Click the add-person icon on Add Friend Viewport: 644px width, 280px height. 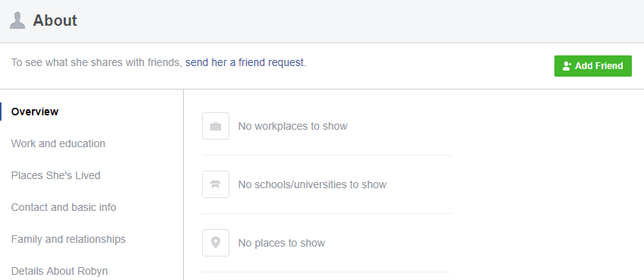pos(567,66)
